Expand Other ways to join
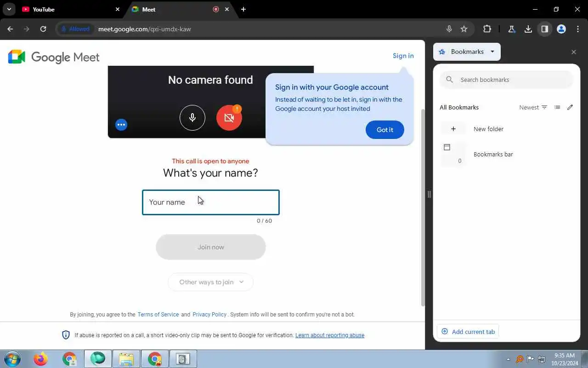Image resolution: width=588 pixels, height=368 pixels. point(211,282)
